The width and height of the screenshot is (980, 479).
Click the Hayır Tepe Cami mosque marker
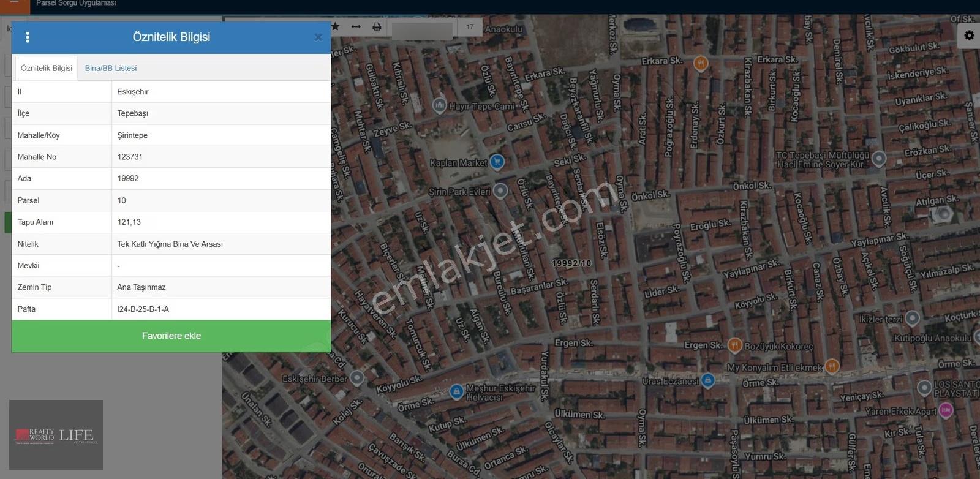point(439,105)
